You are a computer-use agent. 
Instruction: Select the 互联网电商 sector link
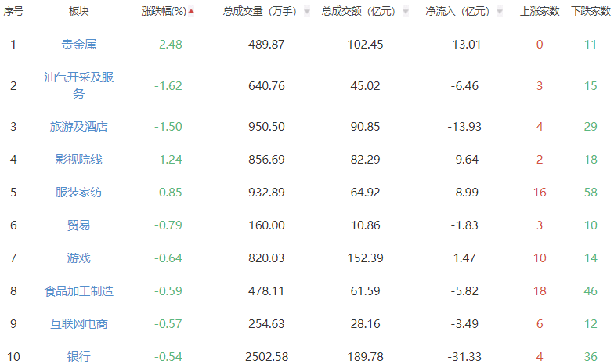(78, 324)
